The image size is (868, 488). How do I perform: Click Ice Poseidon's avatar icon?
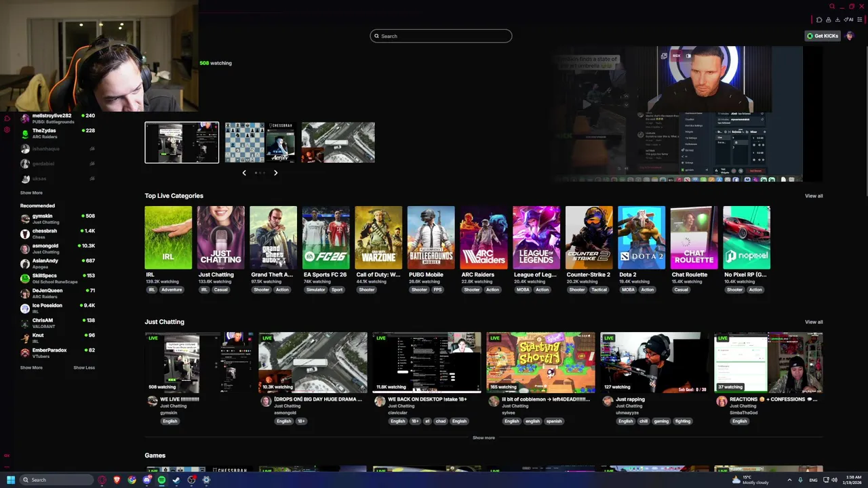click(25, 308)
